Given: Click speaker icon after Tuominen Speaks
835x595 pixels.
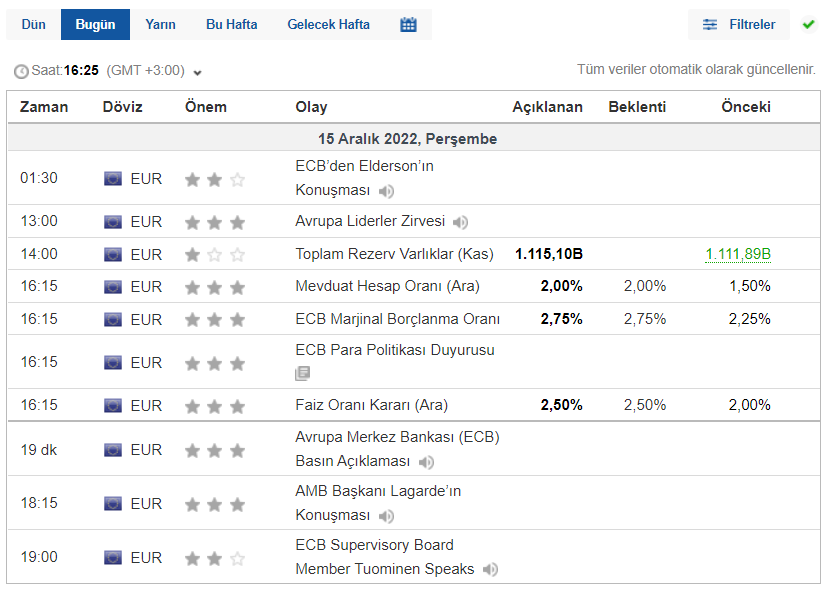Looking at the screenshot, I should tap(490, 570).
